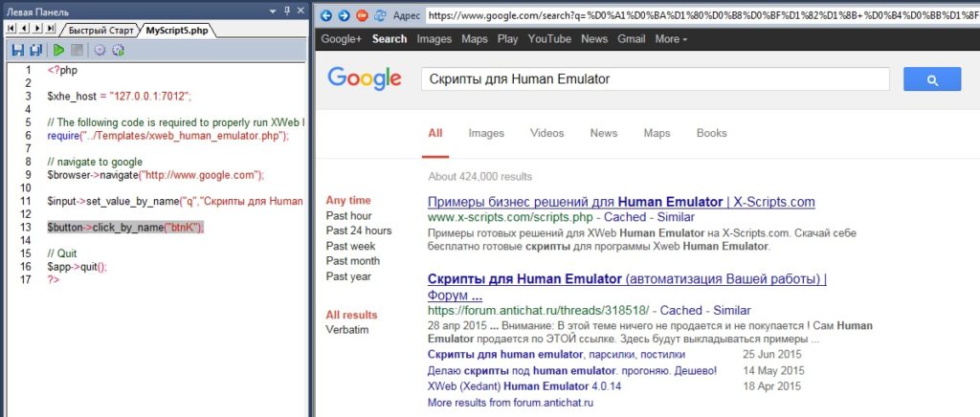Image resolution: width=980 pixels, height=417 pixels.
Task: Open Левая Панель dropdown arrow
Action: pyautogui.click(x=273, y=11)
